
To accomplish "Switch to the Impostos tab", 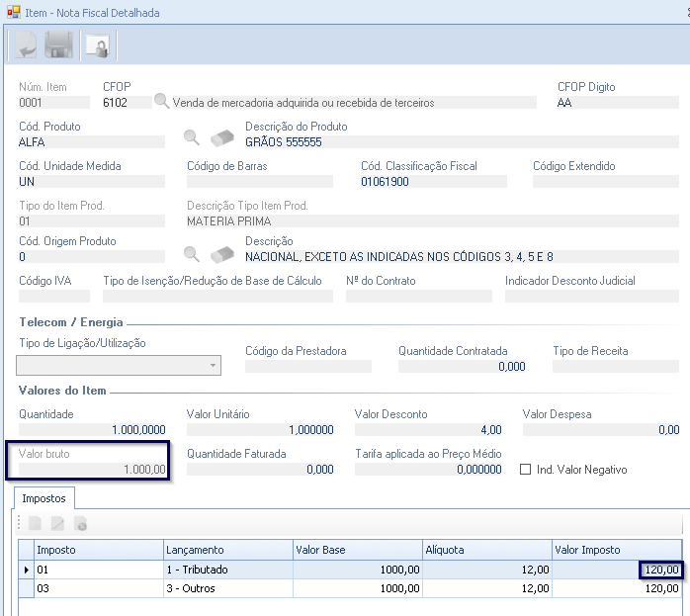I will pyautogui.click(x=44, y=499).
